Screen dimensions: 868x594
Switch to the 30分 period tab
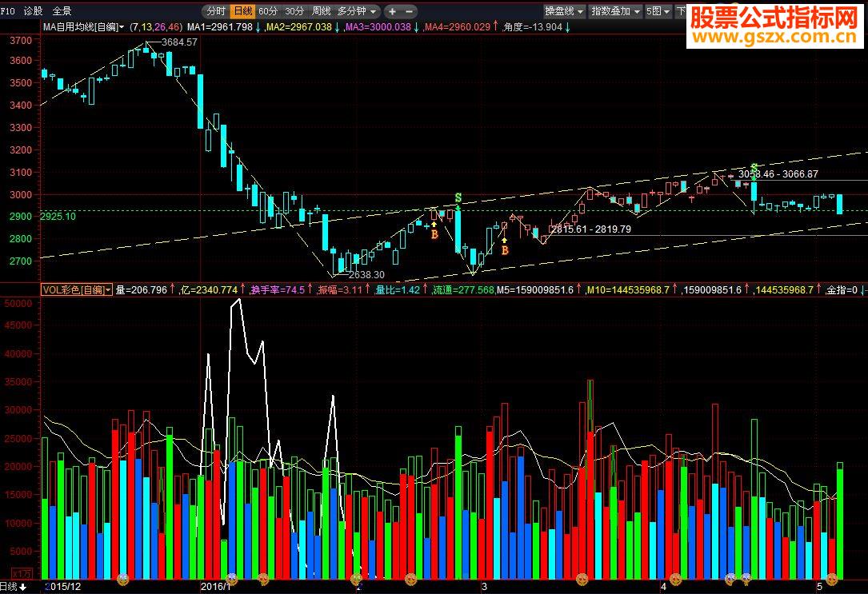[294, 11]
